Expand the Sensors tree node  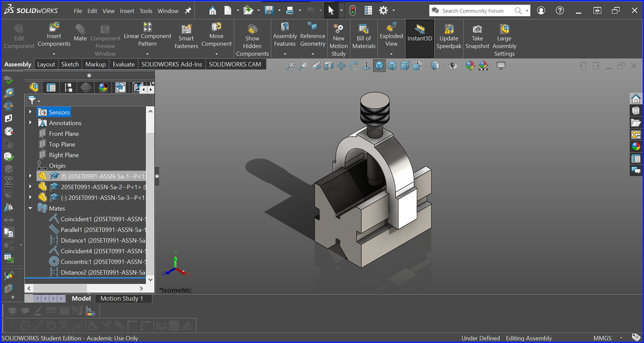pos(30,112)
